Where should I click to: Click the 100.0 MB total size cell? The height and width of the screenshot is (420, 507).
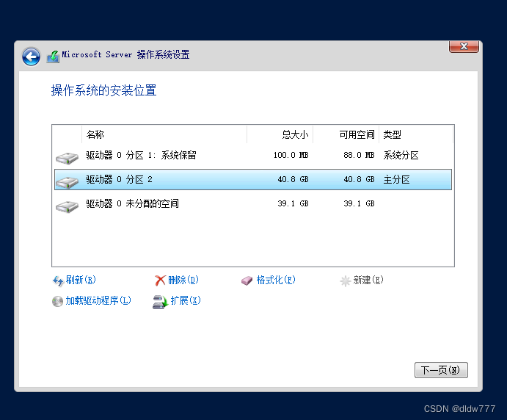point(291,156)
